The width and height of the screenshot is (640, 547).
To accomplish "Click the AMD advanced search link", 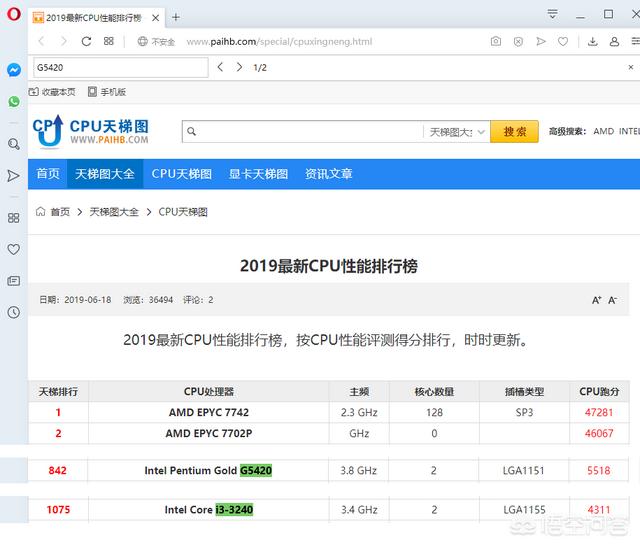I will pyautogui.click(x=604, y=131).
